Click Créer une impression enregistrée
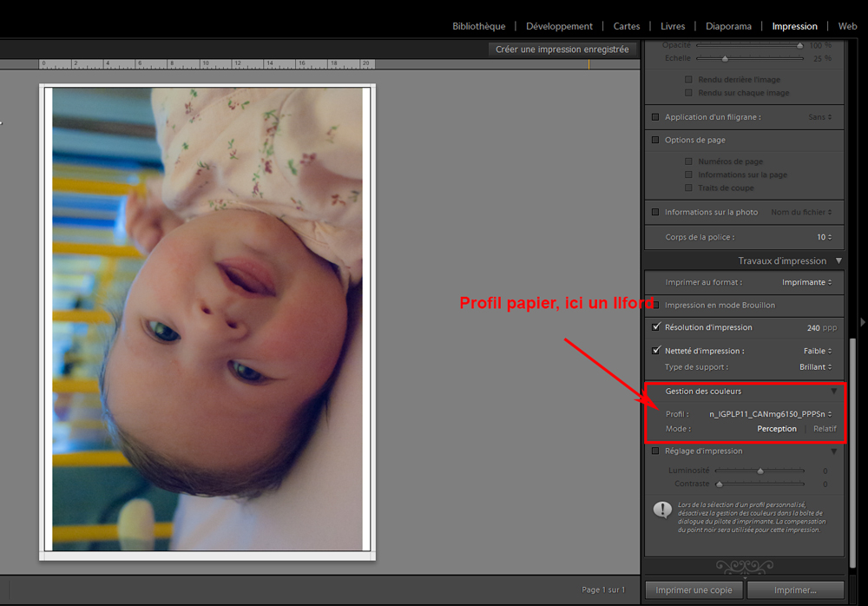The image size is (868, 606). pos(562,49)
